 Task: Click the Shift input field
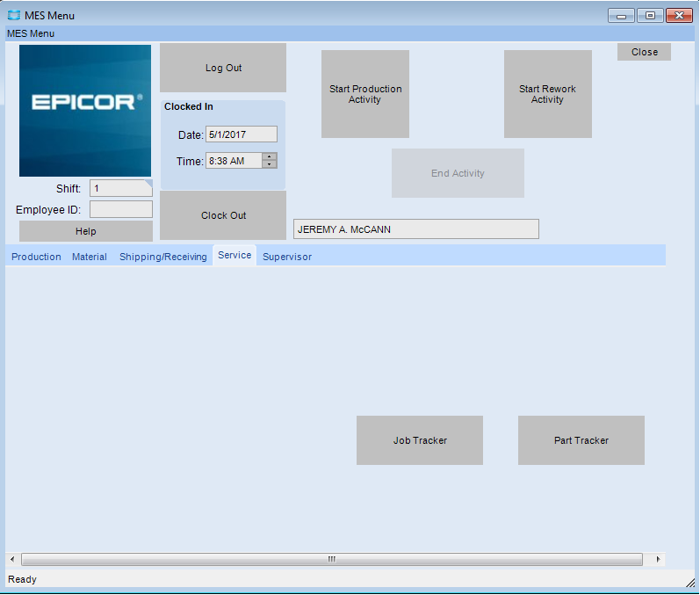121,188
